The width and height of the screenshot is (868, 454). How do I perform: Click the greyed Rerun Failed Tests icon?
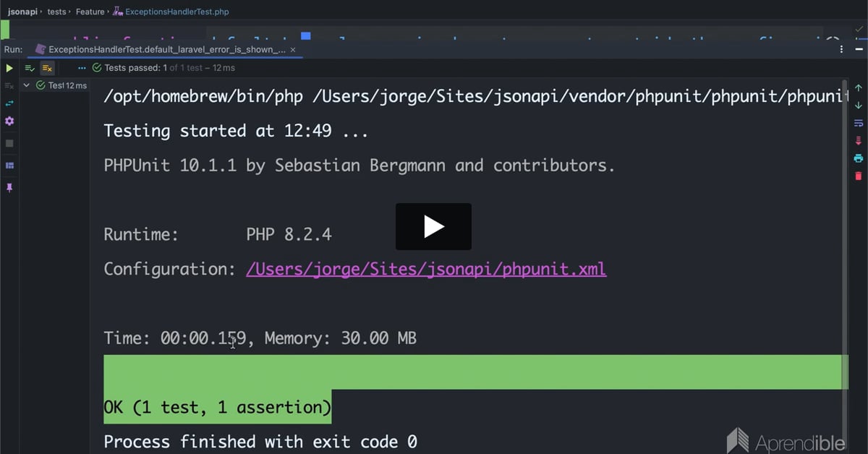point(9,85)
